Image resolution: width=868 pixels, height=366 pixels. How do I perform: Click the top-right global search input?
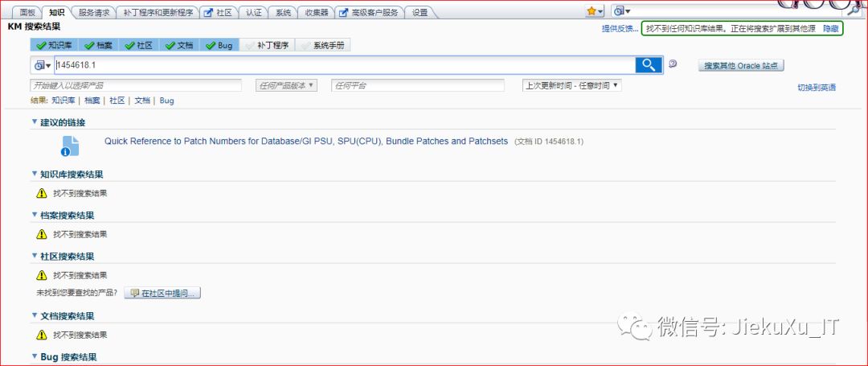coord(738,11)
